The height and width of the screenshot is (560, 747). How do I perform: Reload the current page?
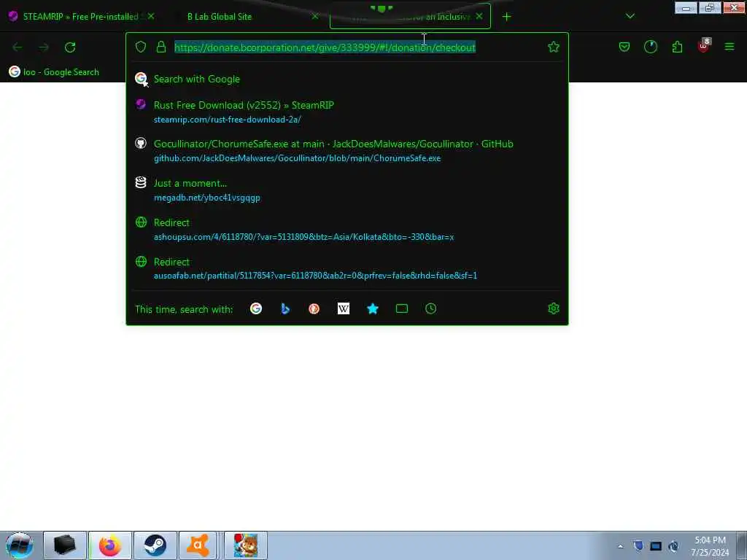coord(70,47)
